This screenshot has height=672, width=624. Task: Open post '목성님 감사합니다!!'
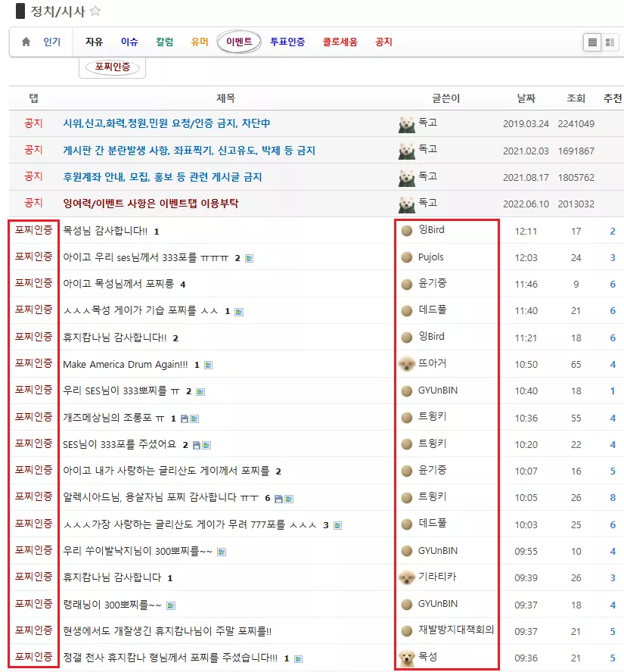click(105, 231)
